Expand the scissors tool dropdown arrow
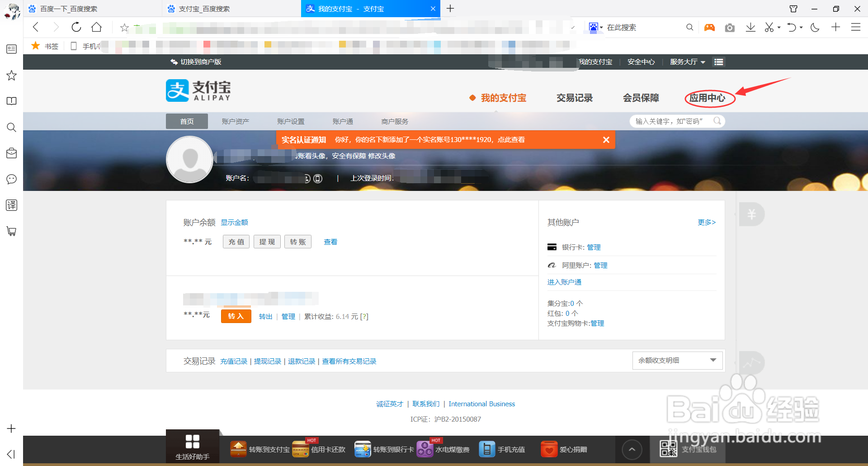This screenshot has height=466, width=868. [779, 28]
